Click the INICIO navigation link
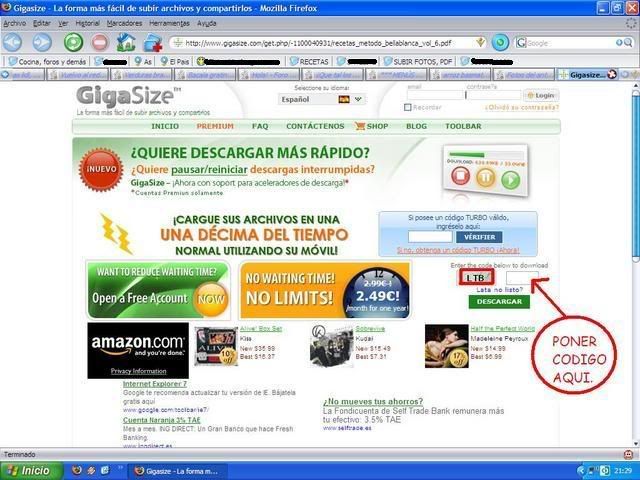Viewport: 640px width, 480px height. tap(165, 126)
